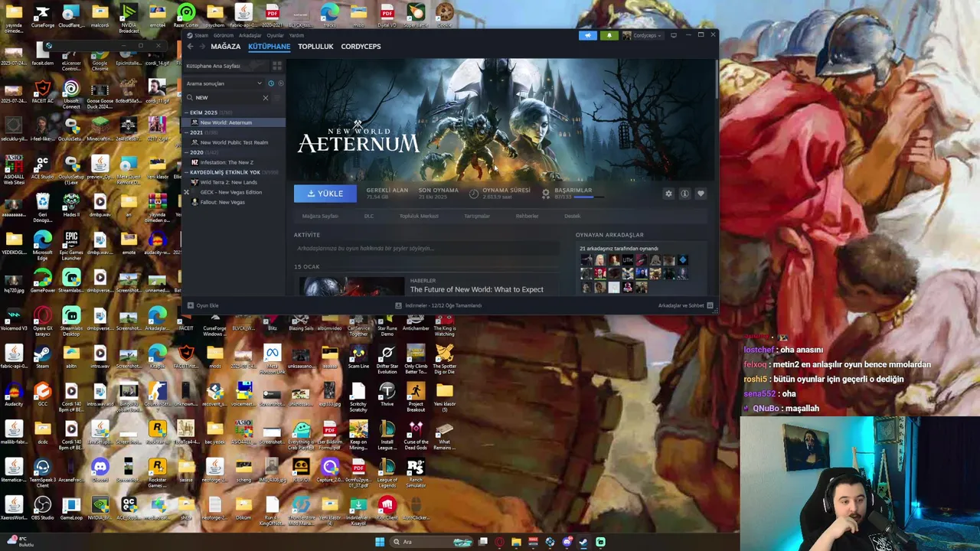Select New World: Aeternum in library list
The width and height of the screenshot is (980, 551).
tap(234, 122)
